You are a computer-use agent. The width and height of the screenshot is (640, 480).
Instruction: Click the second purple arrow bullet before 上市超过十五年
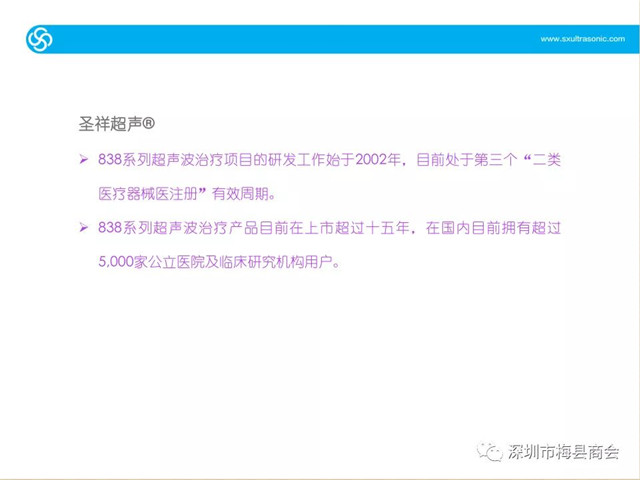84,227
